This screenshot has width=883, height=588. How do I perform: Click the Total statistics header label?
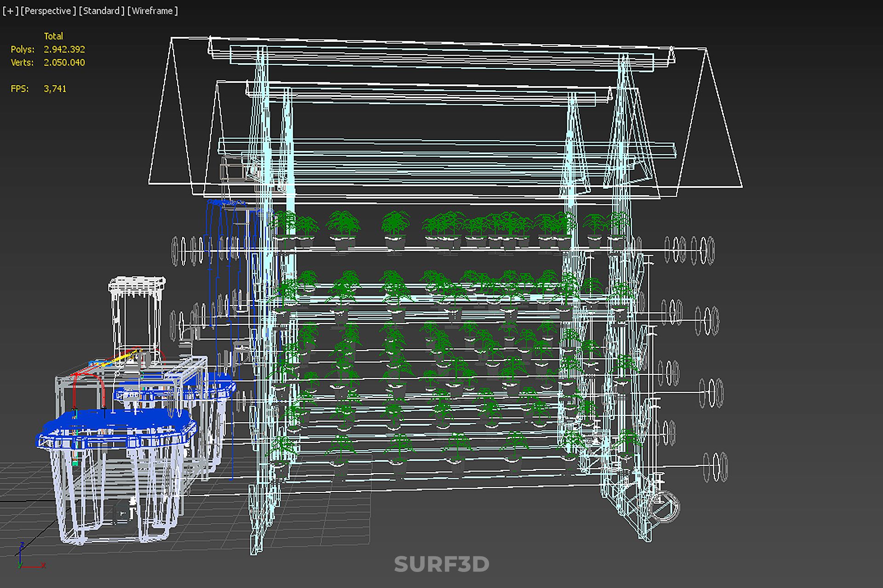53,36
